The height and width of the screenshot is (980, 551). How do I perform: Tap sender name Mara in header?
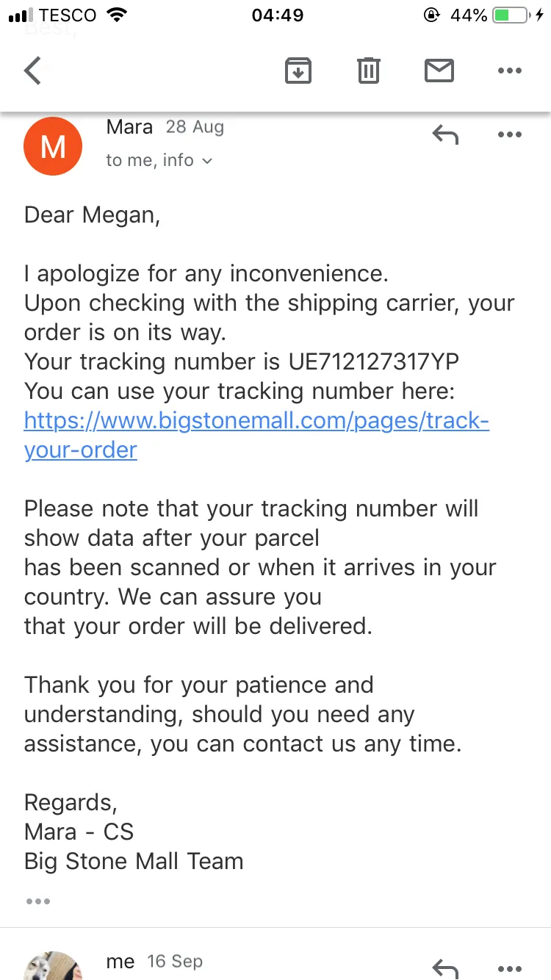tap(129, 127)
